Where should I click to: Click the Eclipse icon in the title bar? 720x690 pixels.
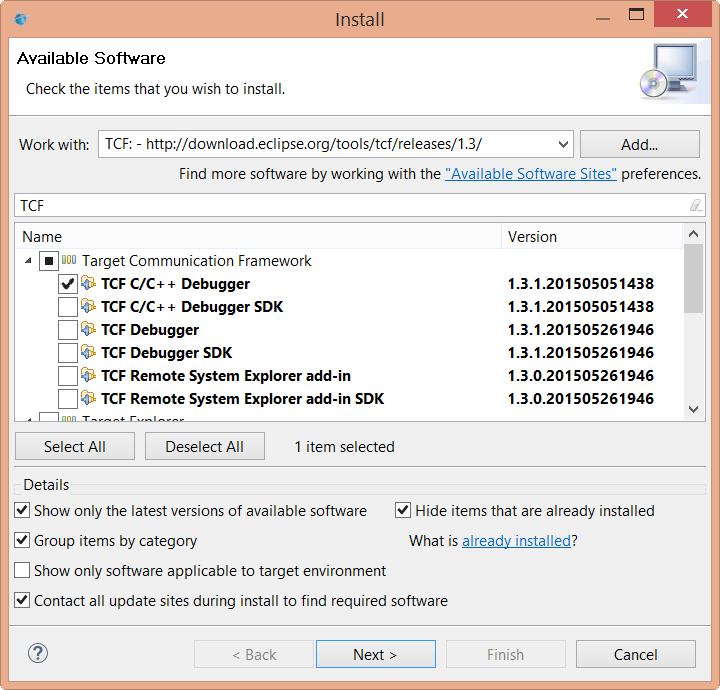pyautogui.click(x=21, y=19)
